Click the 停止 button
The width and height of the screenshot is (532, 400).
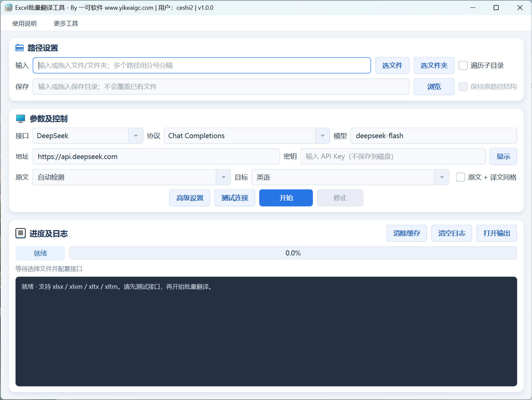[340, 198]
